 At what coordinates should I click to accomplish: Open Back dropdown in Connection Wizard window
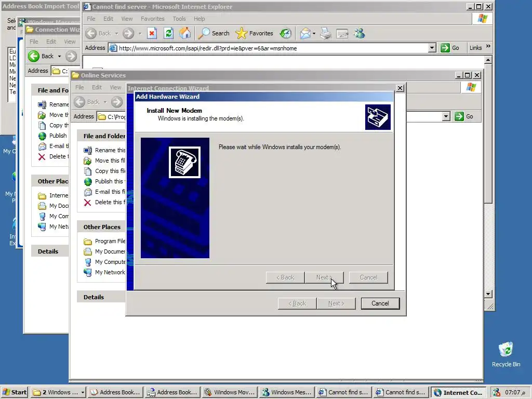[59, 56]
